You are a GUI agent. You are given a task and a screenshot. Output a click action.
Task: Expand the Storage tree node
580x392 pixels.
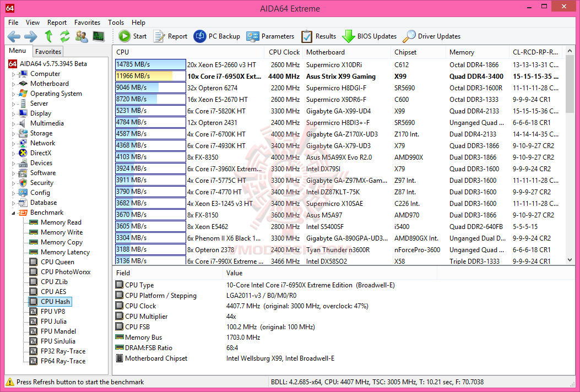[14, 133]
